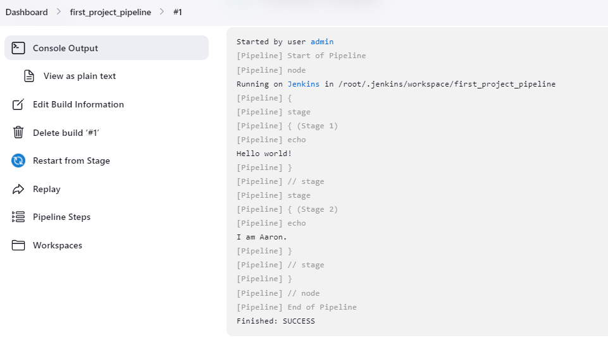Click the trash can icon for Delete build

click(18, 133)
